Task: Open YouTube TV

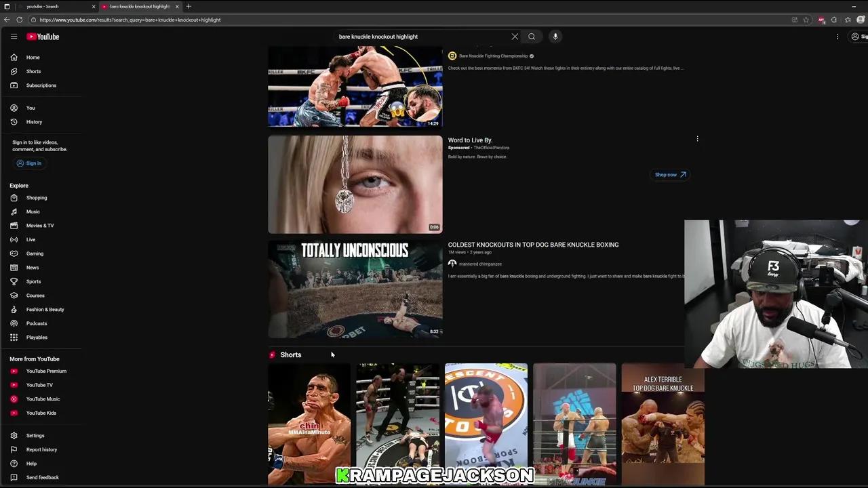Action: pyautogui.click(x=41, y=385)
